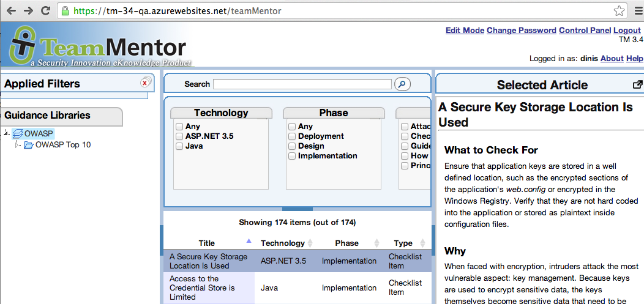Open the Control Panel link
The width and height of the screenshot is (644, 304).
tap(585, 31)
